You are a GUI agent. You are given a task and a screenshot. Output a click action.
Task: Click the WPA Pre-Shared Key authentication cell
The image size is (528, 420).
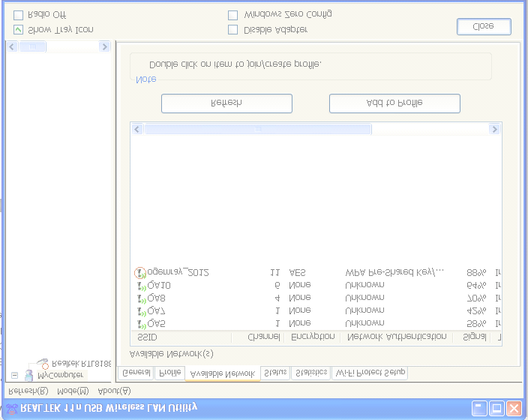click(x=394, y=273)
